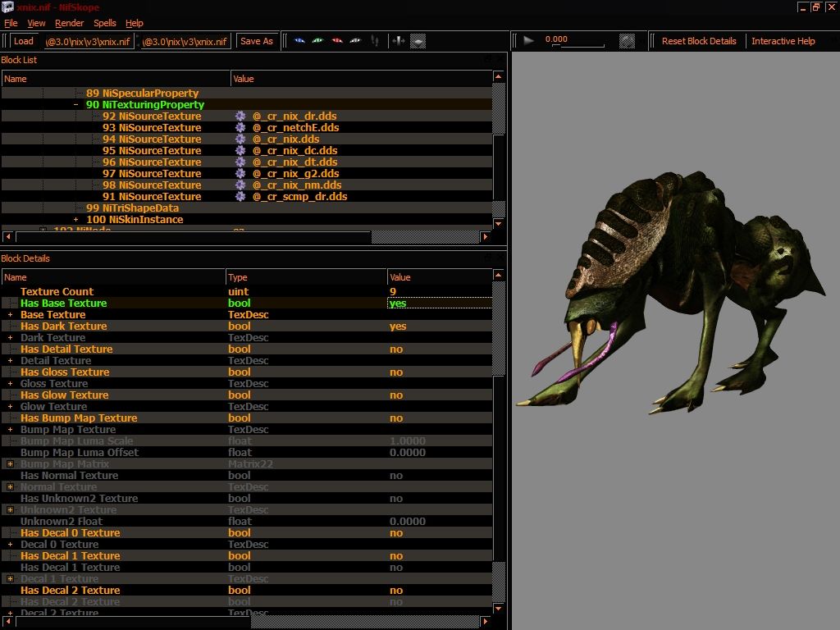This screenshot has height=630, width=840.
Task: Open the Render menu
Action: tap(70, 23)
